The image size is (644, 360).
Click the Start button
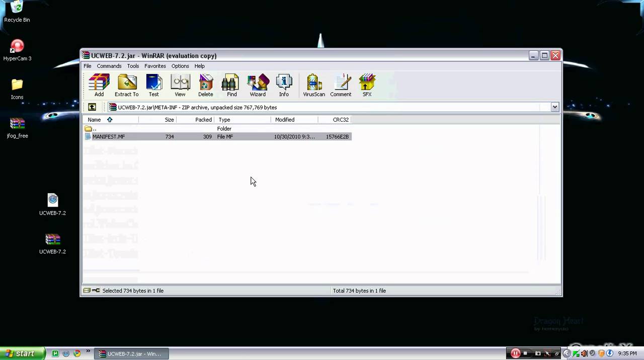pyautogui.click(x=23, y=353)
